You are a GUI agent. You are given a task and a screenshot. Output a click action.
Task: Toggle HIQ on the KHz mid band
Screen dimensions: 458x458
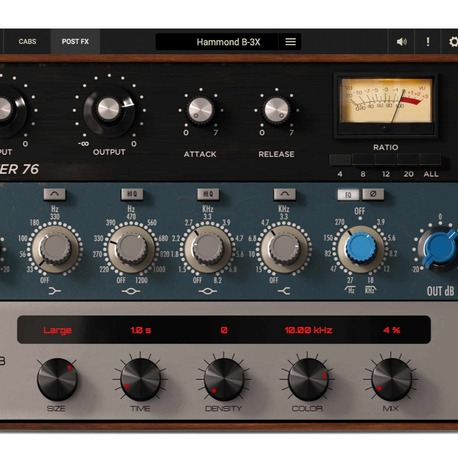pos(208,194)
